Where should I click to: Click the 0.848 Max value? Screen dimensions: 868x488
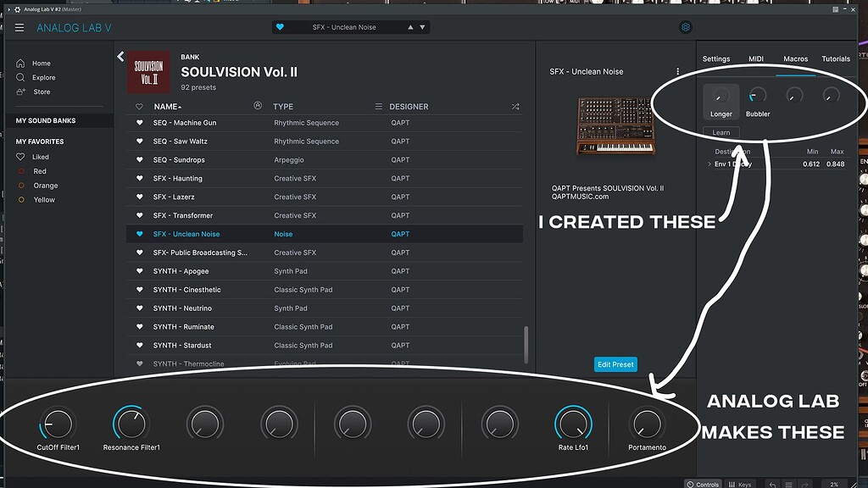click(835, 164)
